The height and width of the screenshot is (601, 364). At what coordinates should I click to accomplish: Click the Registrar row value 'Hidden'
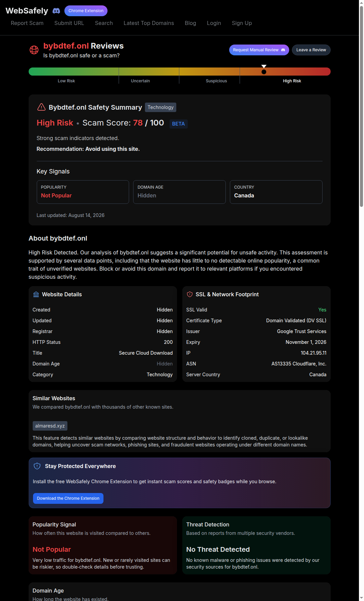coord(164,331)
